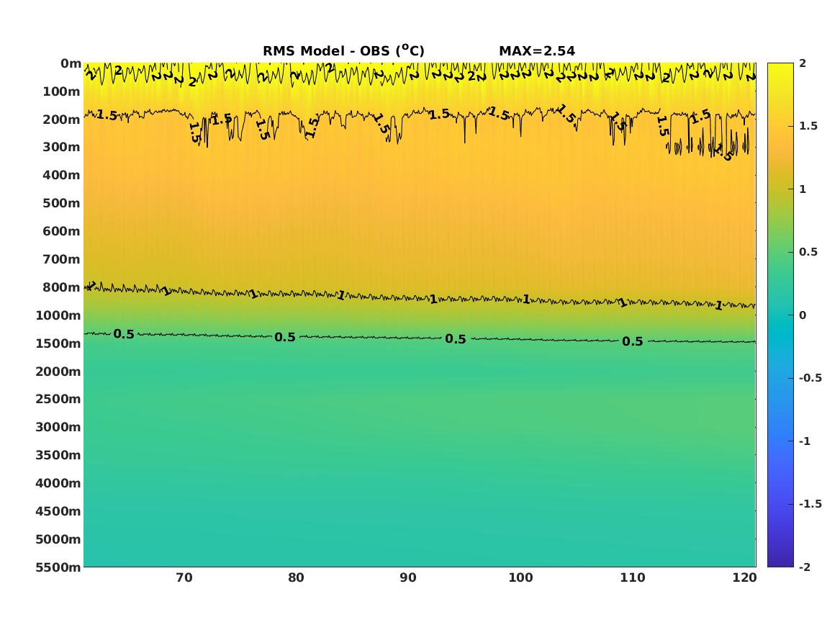Select the '100m' depth axis label
Image resolution: width=840 pixels, height=630 pixels.
pyautogui.click(x=62, y=91)
